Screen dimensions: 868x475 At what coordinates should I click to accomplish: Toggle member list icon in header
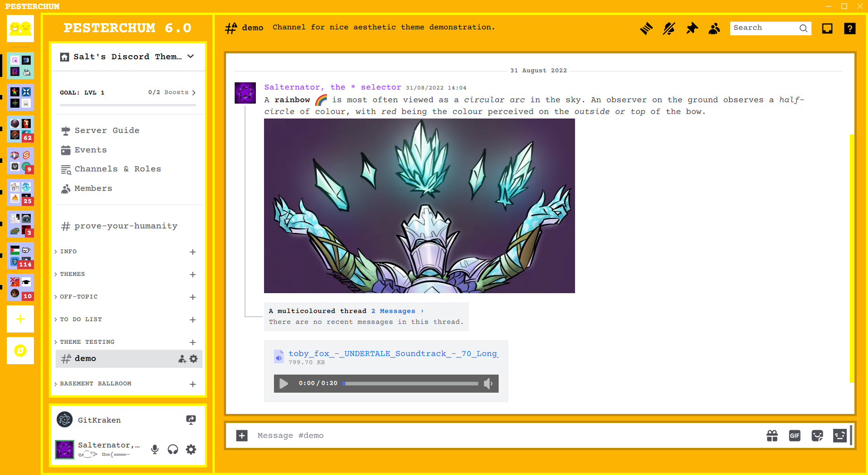[x=714, y=28]
